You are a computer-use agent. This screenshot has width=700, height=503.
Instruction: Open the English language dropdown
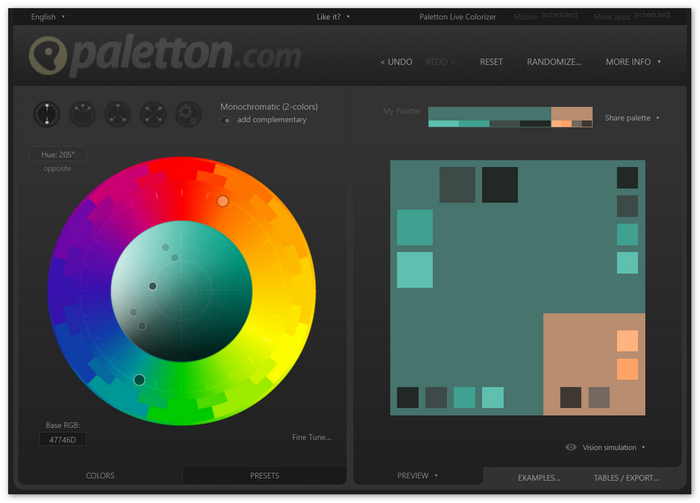click(48, 17)
